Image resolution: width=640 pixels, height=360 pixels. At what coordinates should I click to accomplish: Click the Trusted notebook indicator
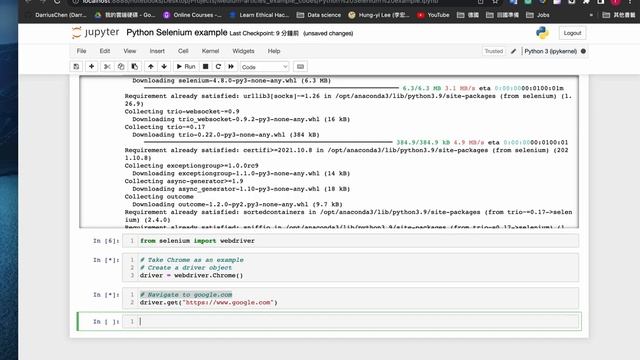click(x=493, y=51)
